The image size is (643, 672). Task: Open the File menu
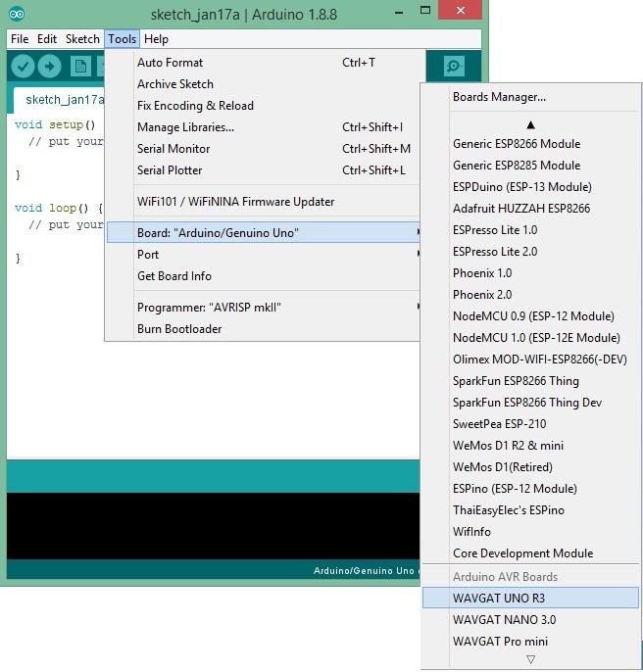[20, 39]
